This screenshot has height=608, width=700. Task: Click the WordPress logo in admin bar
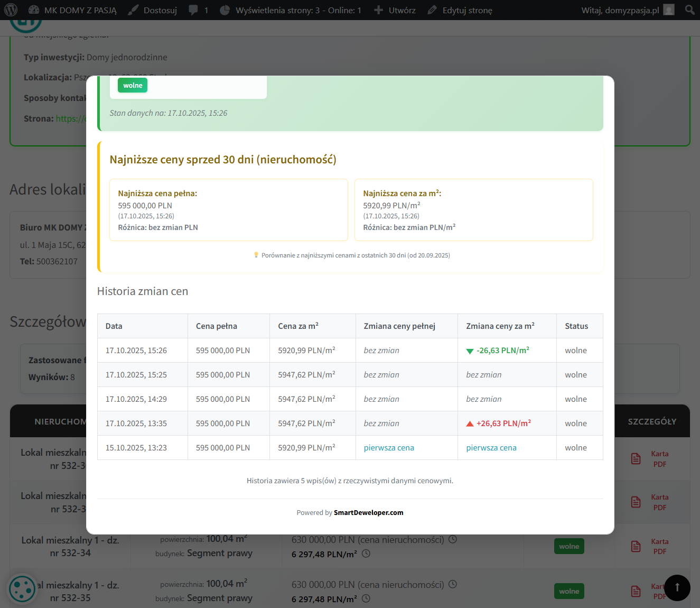click(x=11, y=10)
